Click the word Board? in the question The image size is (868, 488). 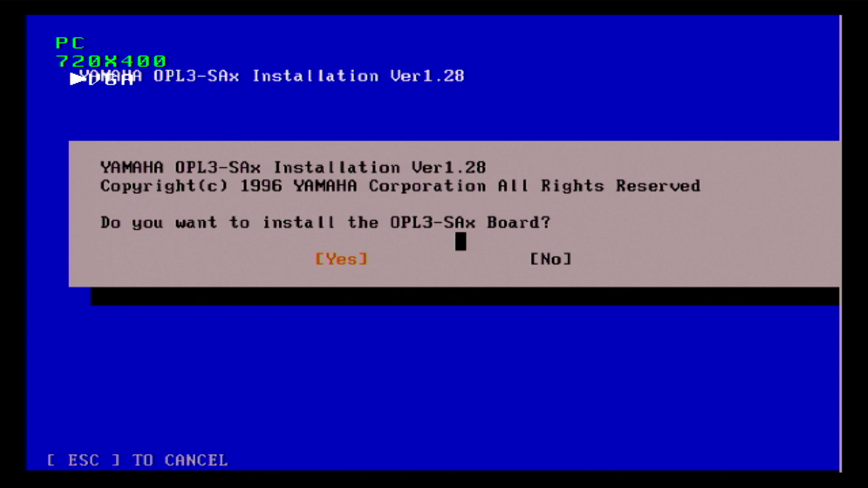519,222
